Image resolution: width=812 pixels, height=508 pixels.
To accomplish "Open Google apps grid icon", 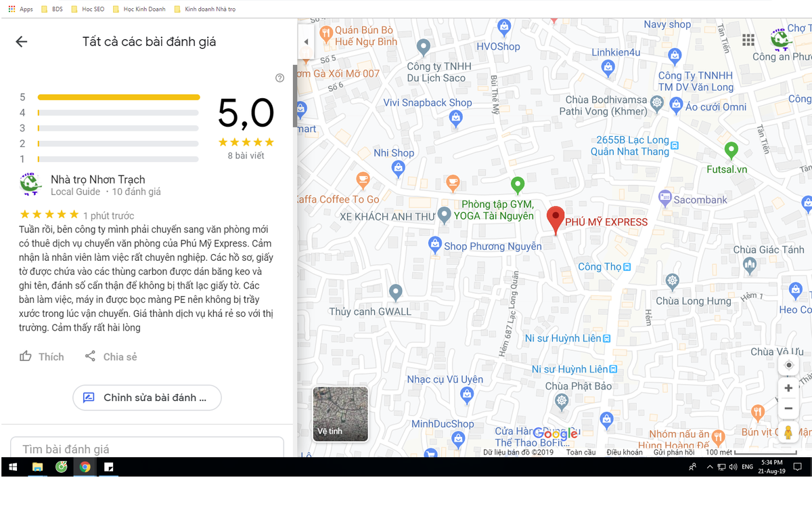I will pos(748,40).
